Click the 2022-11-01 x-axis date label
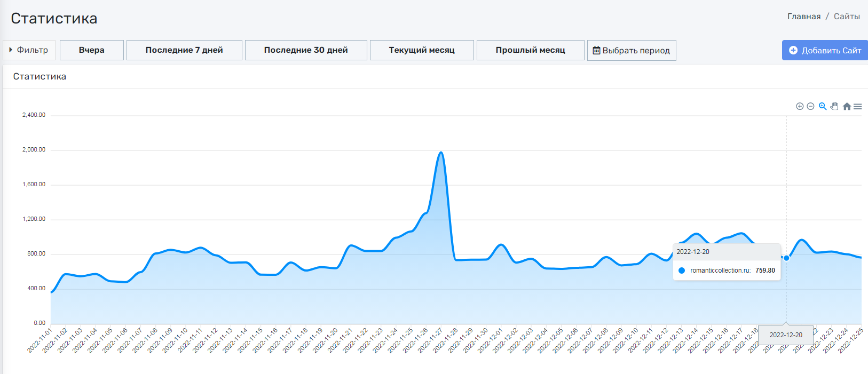This screenshot has height=374, width=868. [40, 340]
